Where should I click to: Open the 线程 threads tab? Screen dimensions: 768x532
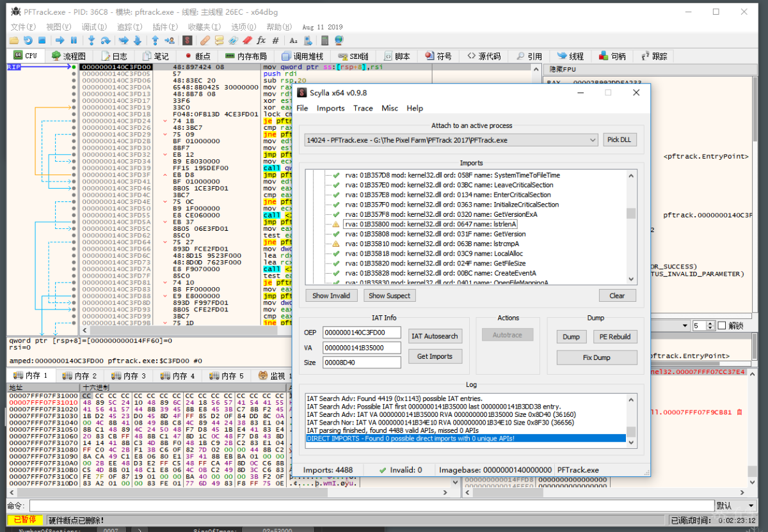570,56
